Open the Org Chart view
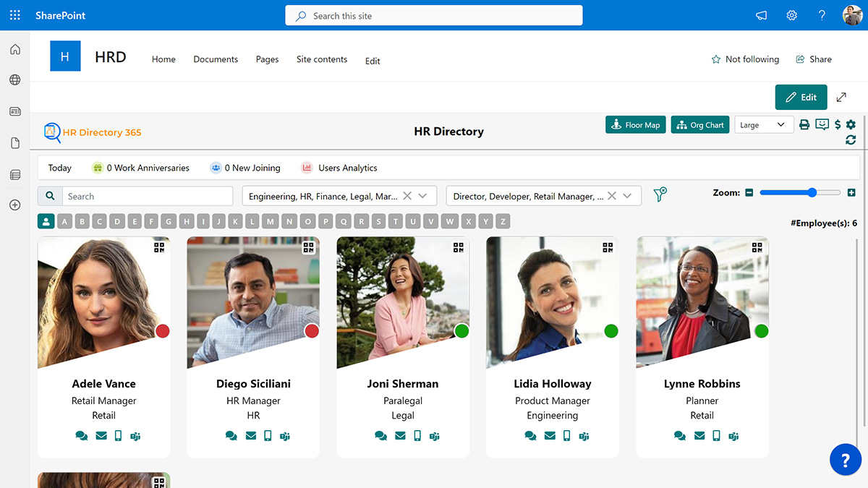The image size is (868, 488). (699, 125)
